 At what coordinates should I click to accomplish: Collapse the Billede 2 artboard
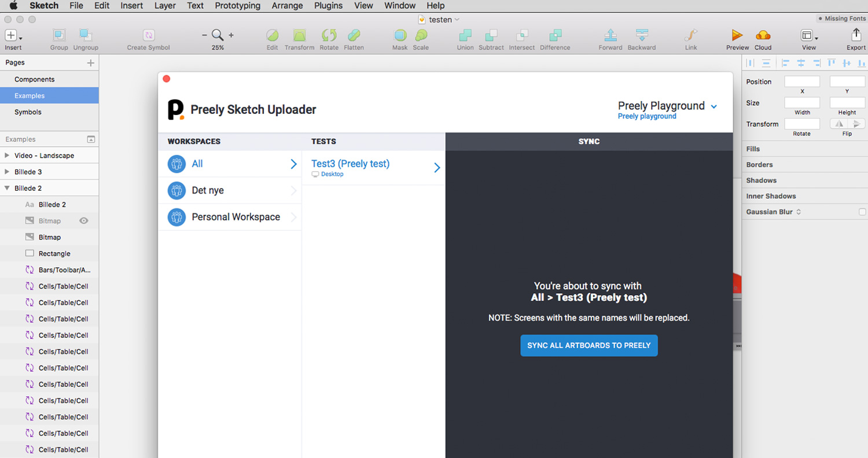[x=7, y=188]
